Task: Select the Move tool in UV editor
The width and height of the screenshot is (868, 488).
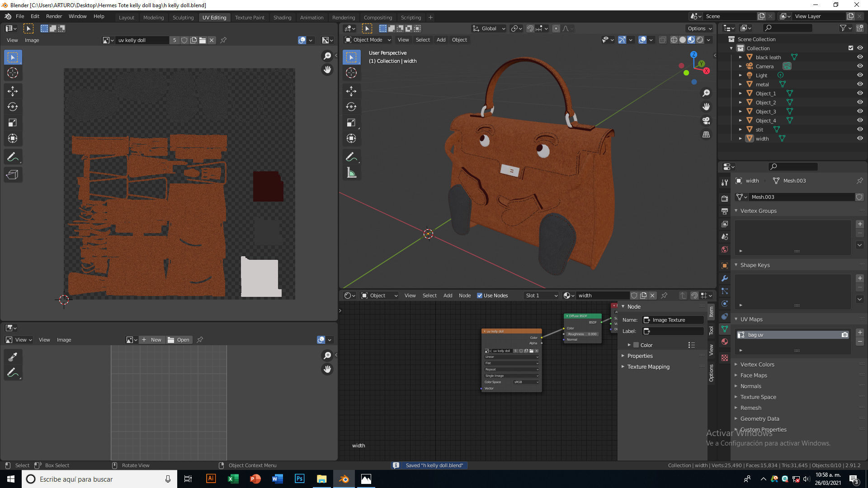Action: coord(13,91)
